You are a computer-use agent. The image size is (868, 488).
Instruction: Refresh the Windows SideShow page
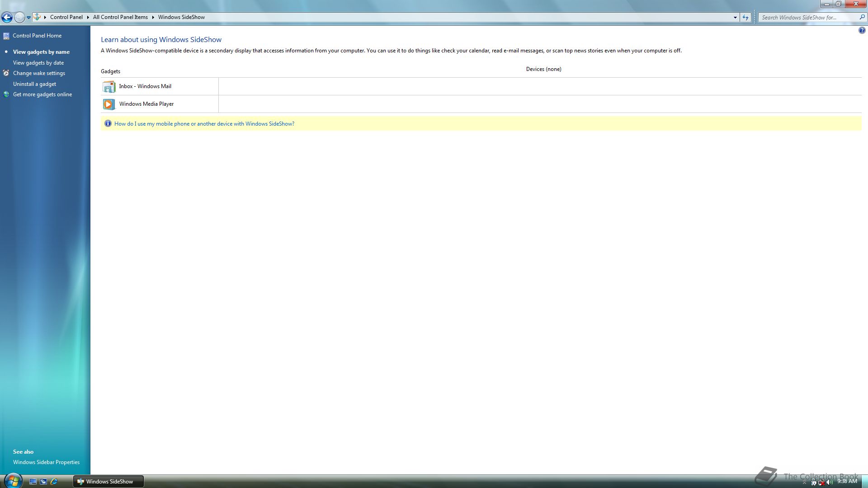[x=745, y=18]
